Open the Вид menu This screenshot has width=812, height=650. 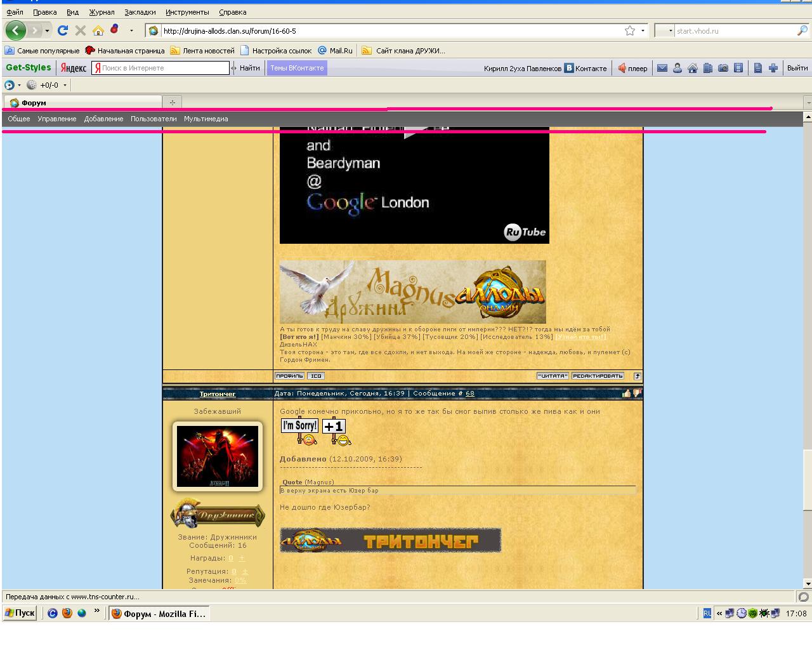(x=72, y=12)
